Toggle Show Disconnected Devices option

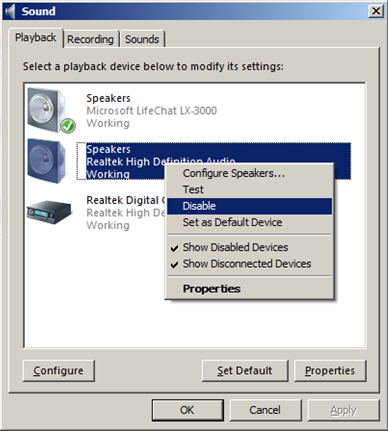tap(249, 264)
